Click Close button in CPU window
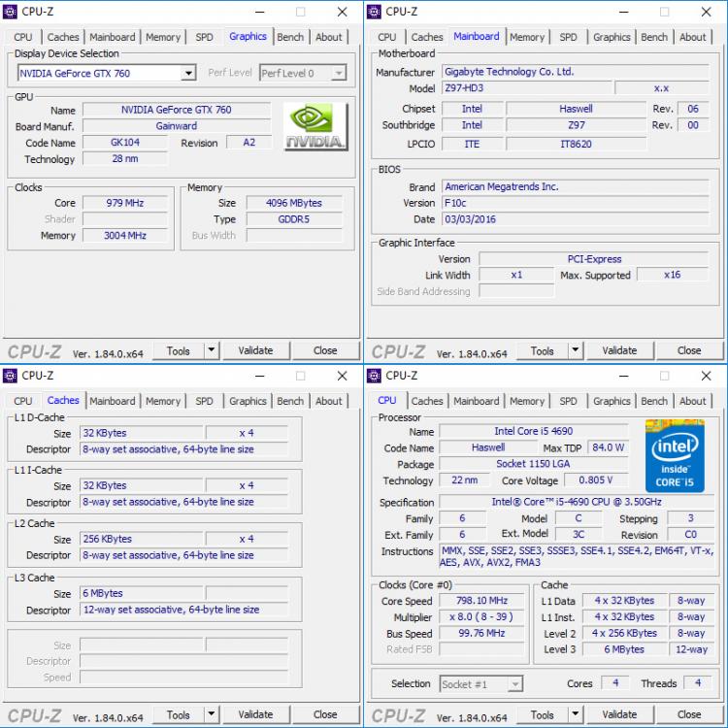Image resolution: width=728 pixels, height=728 pixels. tap(689, 714)
